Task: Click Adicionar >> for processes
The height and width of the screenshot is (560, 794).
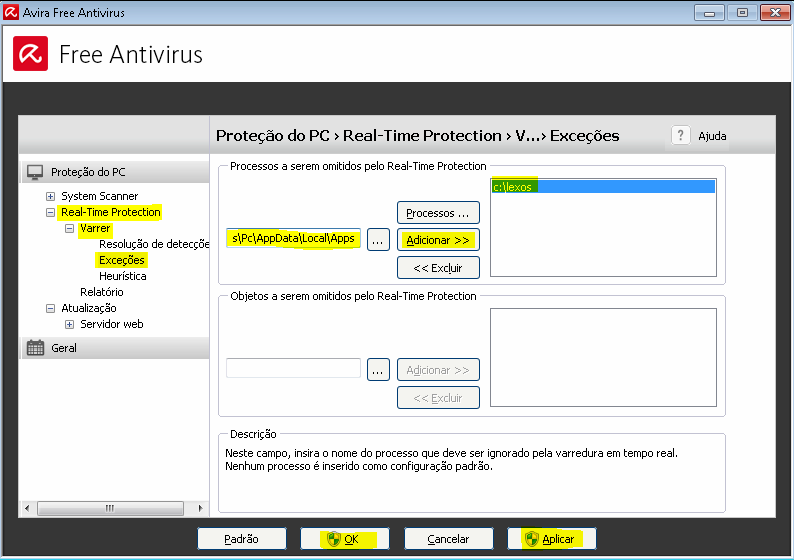Action: pos(438,240)
